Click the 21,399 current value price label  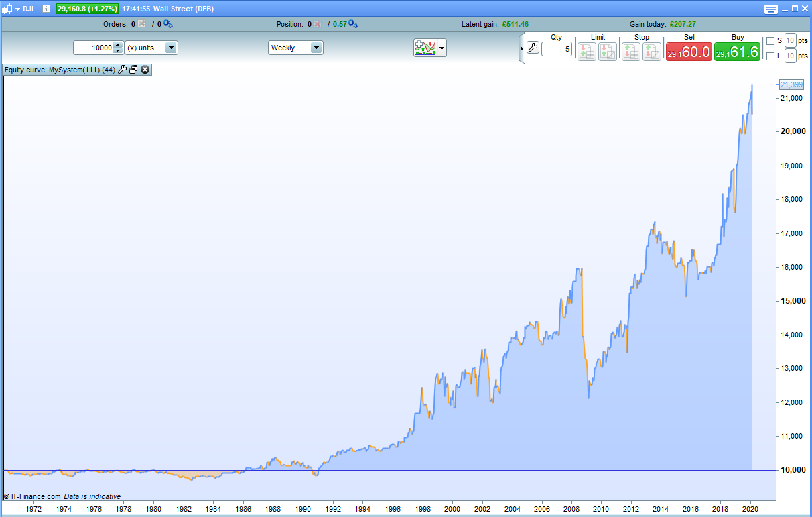(792, 84)
